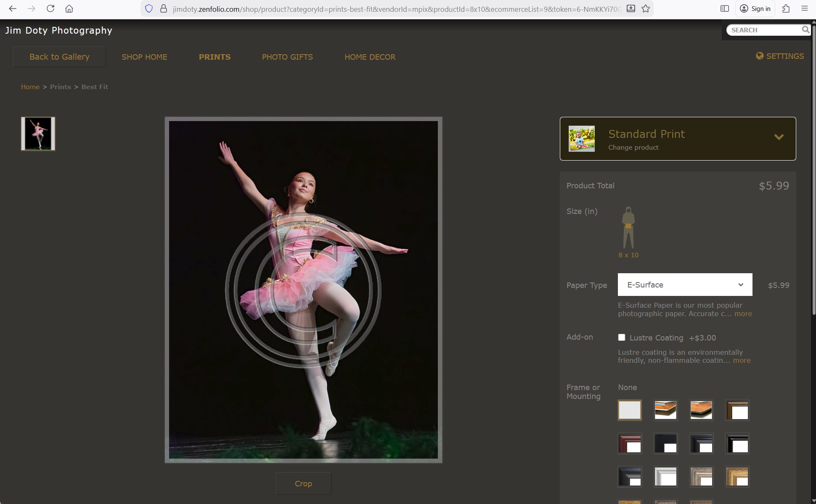The width and height of the screenshot is (816, 504).
Task: Choose None frame mounting swatch
Action: click(x=630, y=410)
